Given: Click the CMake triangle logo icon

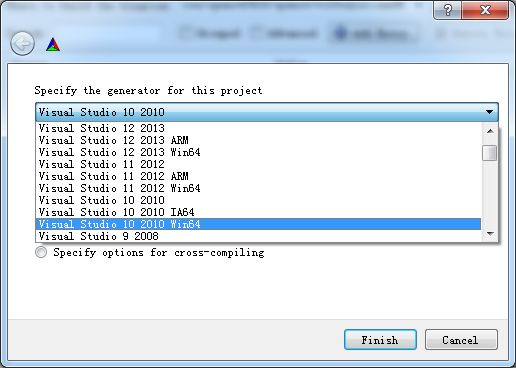Looking at the screenshot, I should tap(53, 45).
